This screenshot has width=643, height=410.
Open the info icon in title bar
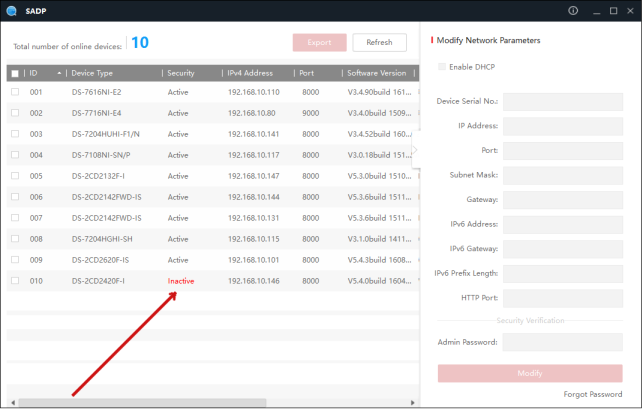point(573,11)
